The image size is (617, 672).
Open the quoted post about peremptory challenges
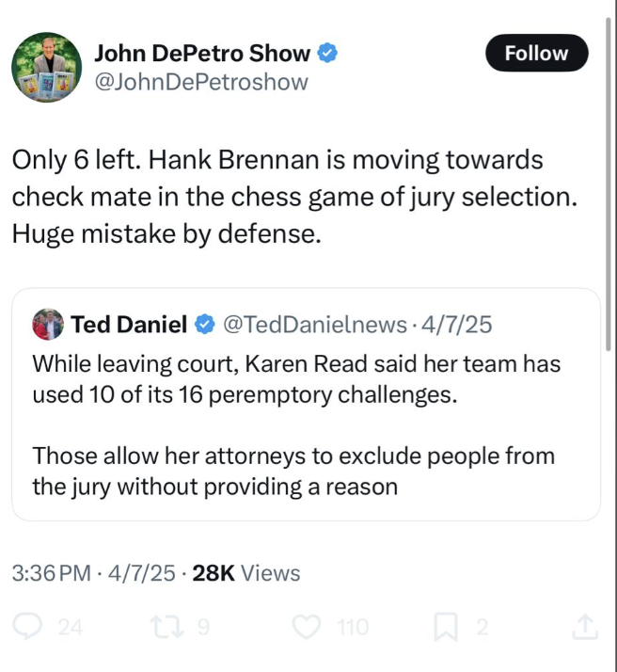tap(306, 424)
